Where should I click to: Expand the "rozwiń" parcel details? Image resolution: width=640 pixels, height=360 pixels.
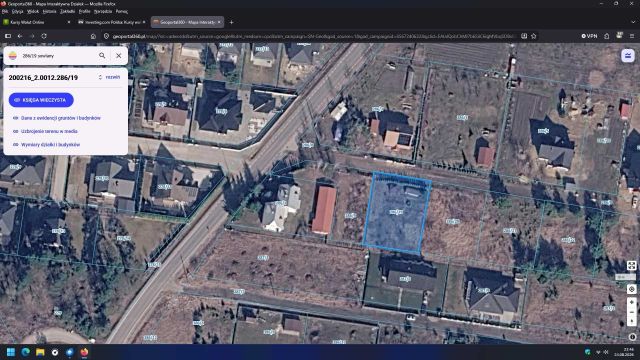pos(110,77)
